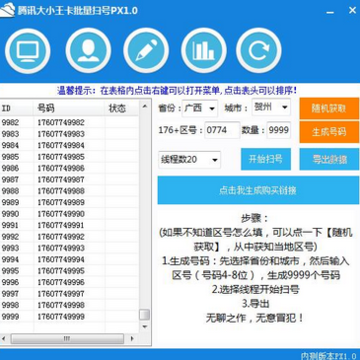This screenshot has width=360, height=360.
Task: Click the orange 随机获取 button
Action: [329, 108]
